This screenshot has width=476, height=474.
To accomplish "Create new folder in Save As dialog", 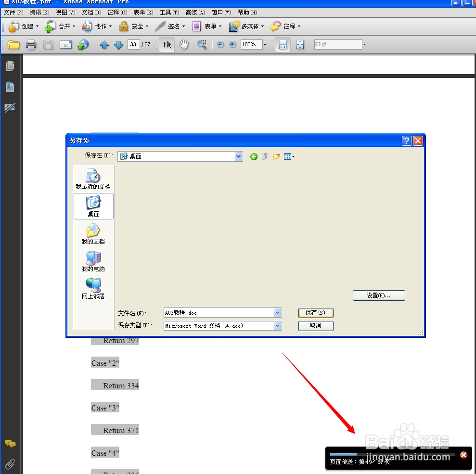I will [x=276, y=156].
